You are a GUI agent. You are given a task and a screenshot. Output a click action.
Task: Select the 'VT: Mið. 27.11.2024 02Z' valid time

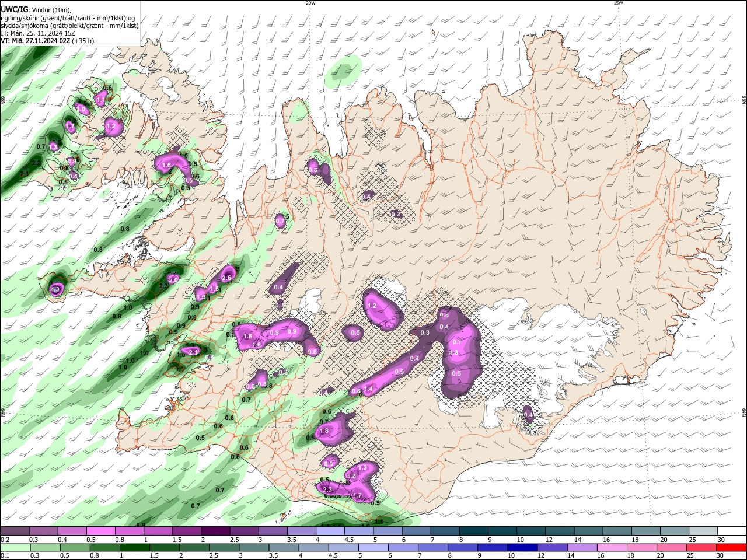coord(36,41)
